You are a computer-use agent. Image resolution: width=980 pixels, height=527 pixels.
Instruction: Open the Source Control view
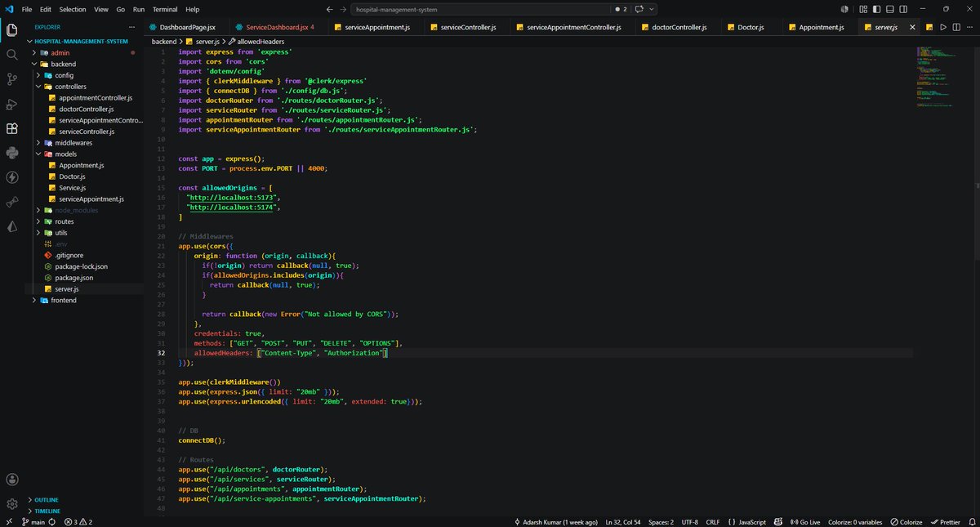coord(11,79)
